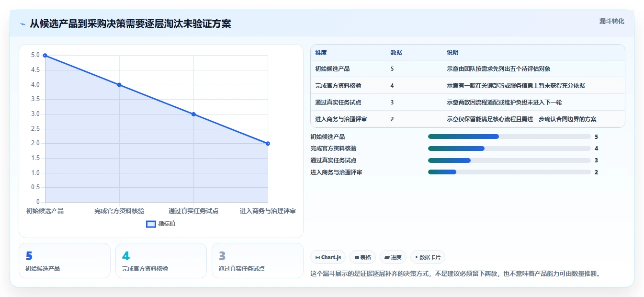Click the 完成官方资料核验 progress bar
This screenshot has width=644, height=297.
point(509,148)
